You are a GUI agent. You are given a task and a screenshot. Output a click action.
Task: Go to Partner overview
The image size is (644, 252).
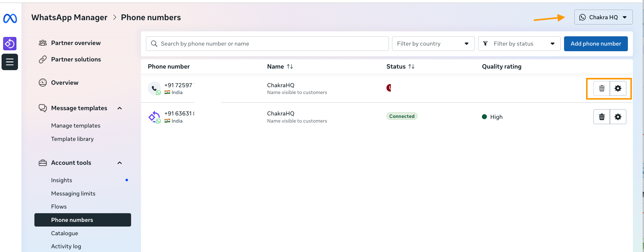(76, 43)
